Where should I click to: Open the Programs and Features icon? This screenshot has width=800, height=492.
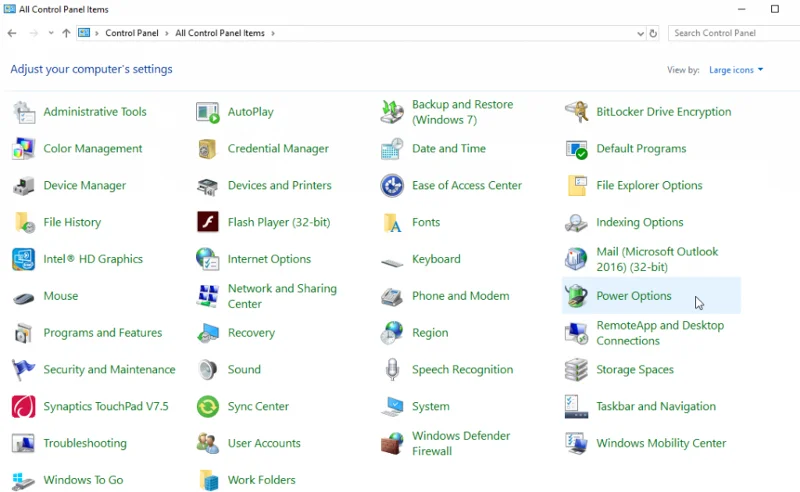[x=23, y=333]
